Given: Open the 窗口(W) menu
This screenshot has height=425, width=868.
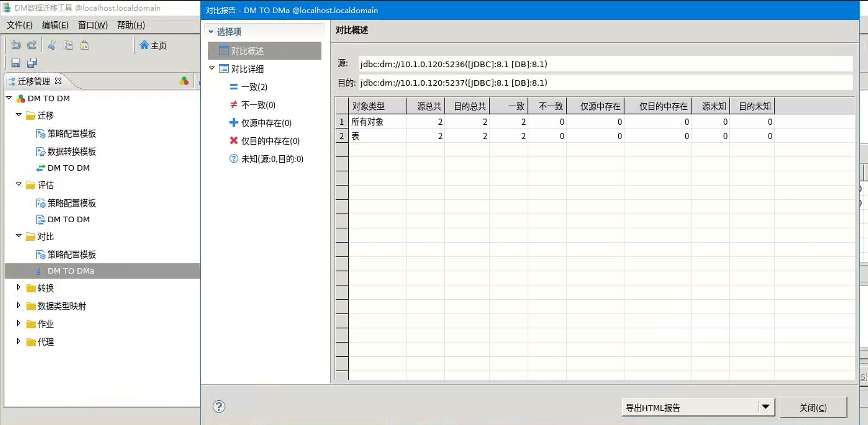Looking at the screenshot, I should point(92,25).
